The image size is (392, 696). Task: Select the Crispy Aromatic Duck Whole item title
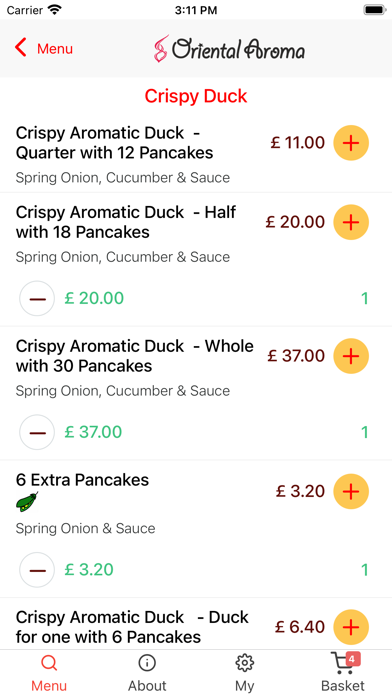tap(135, 356)
